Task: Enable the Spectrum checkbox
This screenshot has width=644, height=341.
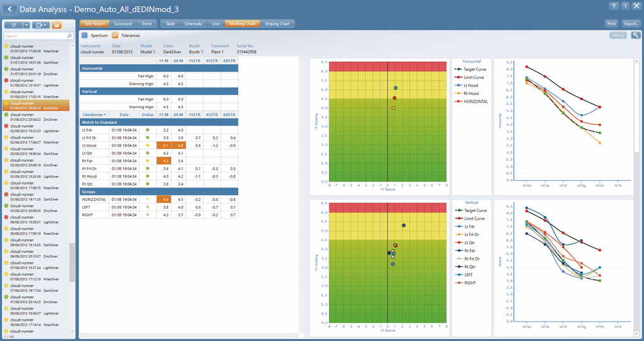Action: tap(85, 35)
